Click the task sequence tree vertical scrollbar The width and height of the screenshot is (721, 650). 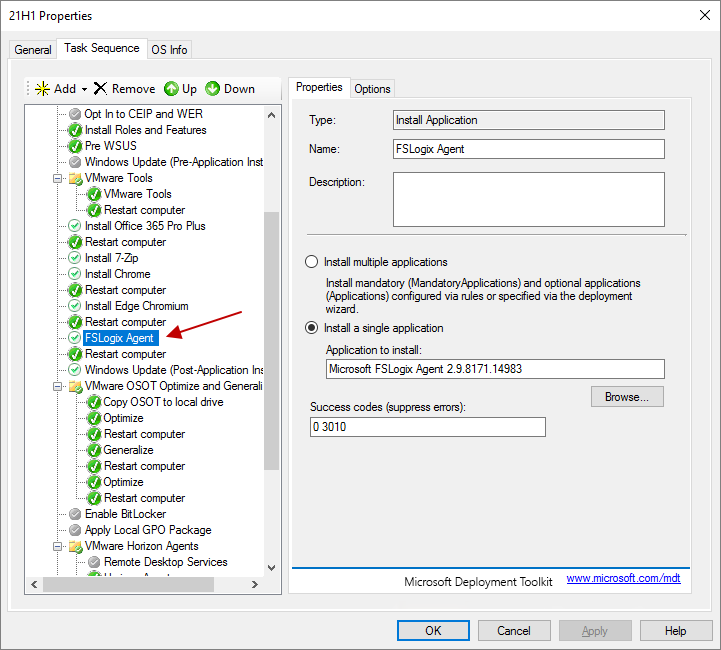[273, 340]
